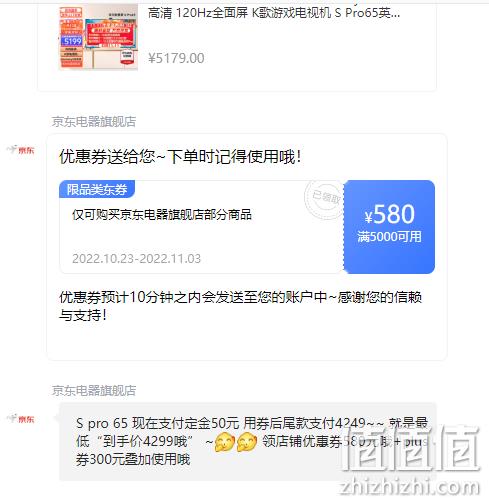489x504 pixels.
Task: Click the 值值值 watermark characters
Action: [x=412, y=449]
